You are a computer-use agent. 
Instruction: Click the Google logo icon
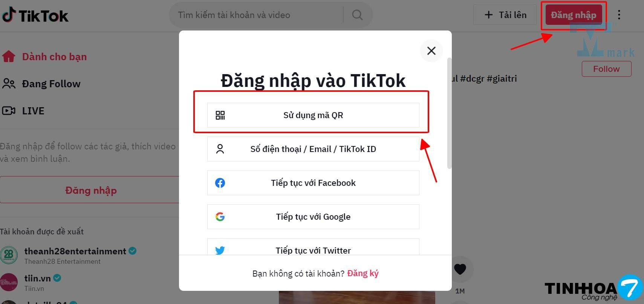click(220, 217)
